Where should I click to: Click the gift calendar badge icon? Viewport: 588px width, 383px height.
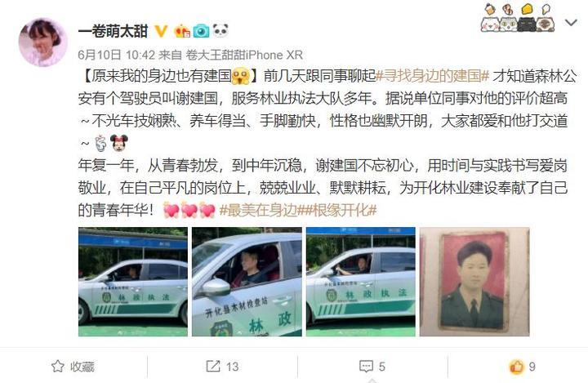(182, 31)
